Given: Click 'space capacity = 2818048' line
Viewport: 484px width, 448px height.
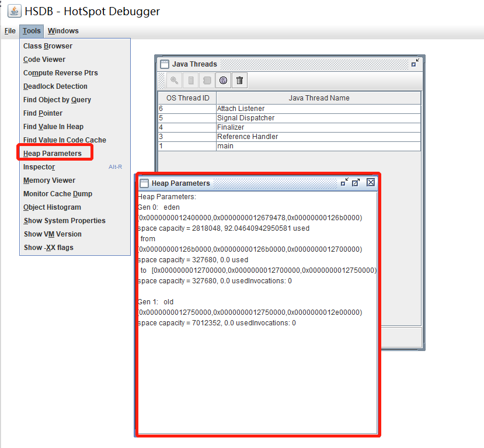Looking at the screenshot, I should pos(224,228).
